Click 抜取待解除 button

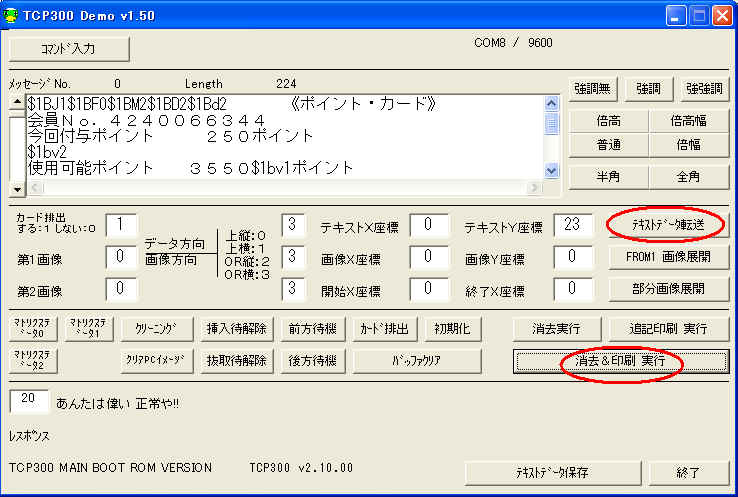pyautogui.click(x=237, y=361)
